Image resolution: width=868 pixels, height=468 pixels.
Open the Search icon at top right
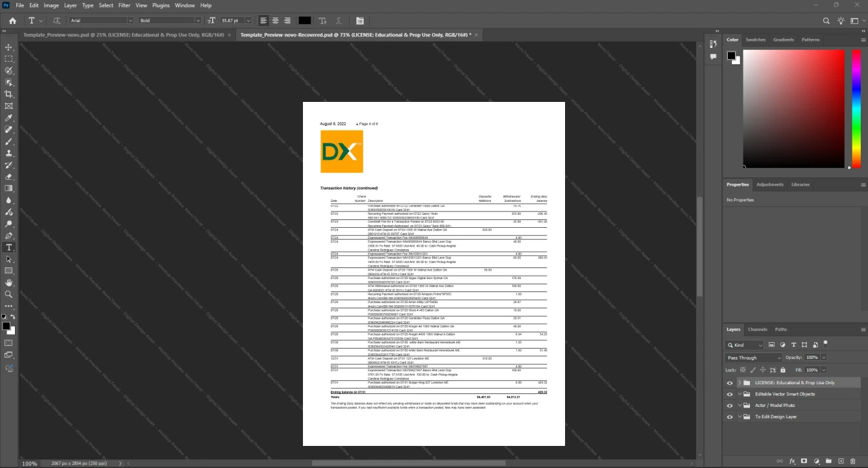(x=826, y=21)
